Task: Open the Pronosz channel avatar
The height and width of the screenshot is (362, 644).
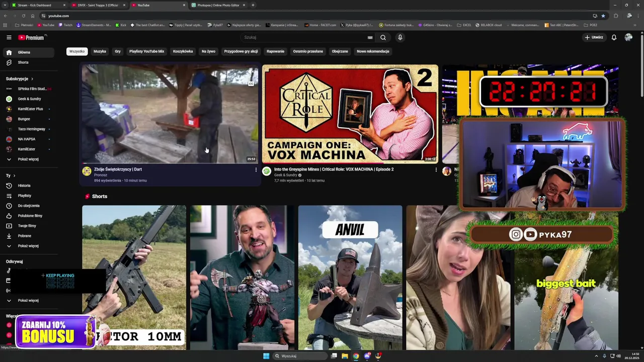Action: point(87,171)
